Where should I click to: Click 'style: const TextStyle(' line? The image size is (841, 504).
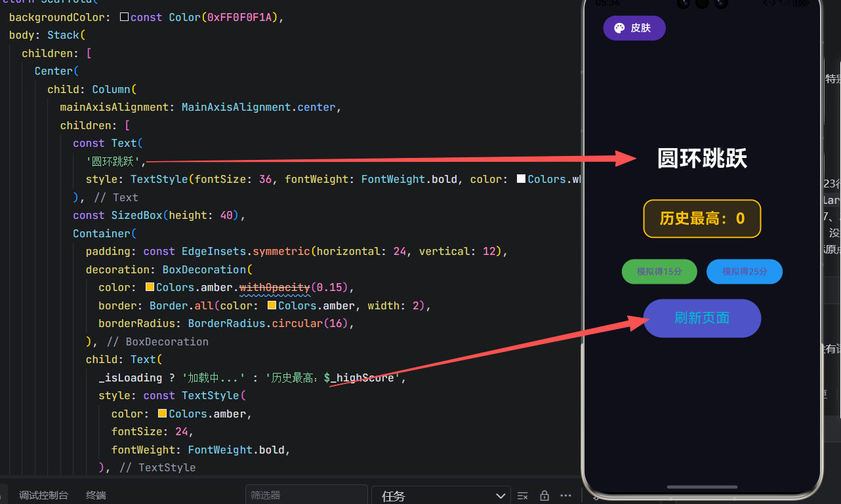(x=172, y=395)
